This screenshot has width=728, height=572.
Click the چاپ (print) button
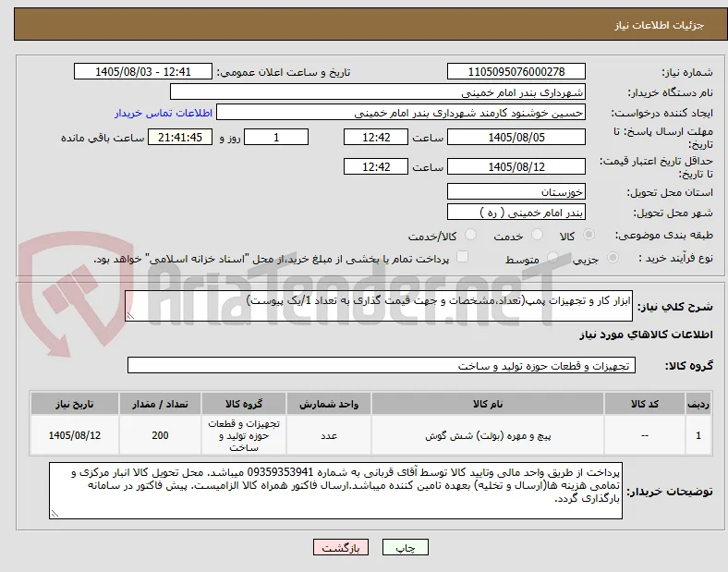405,548
